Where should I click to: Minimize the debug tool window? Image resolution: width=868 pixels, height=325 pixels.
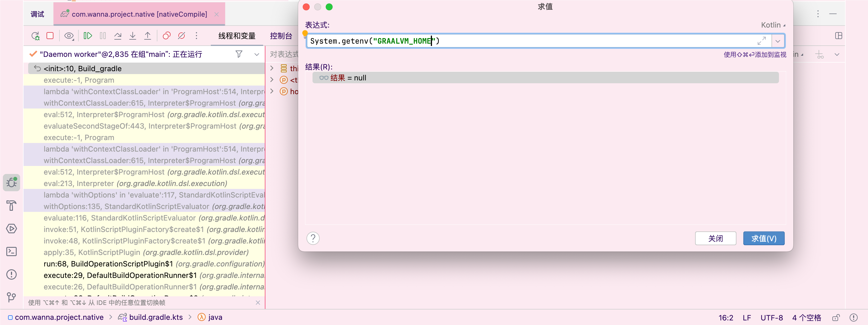pyautogui.click(x=833, y=14)
